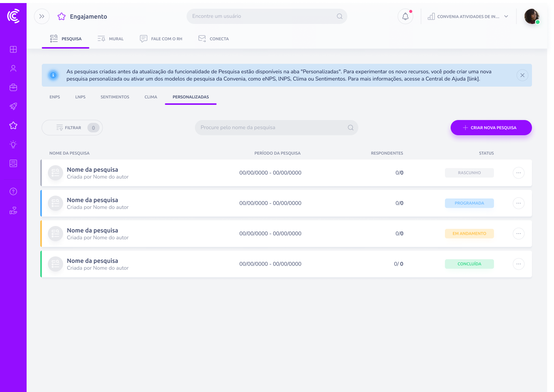Image resolution: width=554 pixels, height=392 pixels.
Task: Open the help question mark icon
Action: (x=13, y=191)
